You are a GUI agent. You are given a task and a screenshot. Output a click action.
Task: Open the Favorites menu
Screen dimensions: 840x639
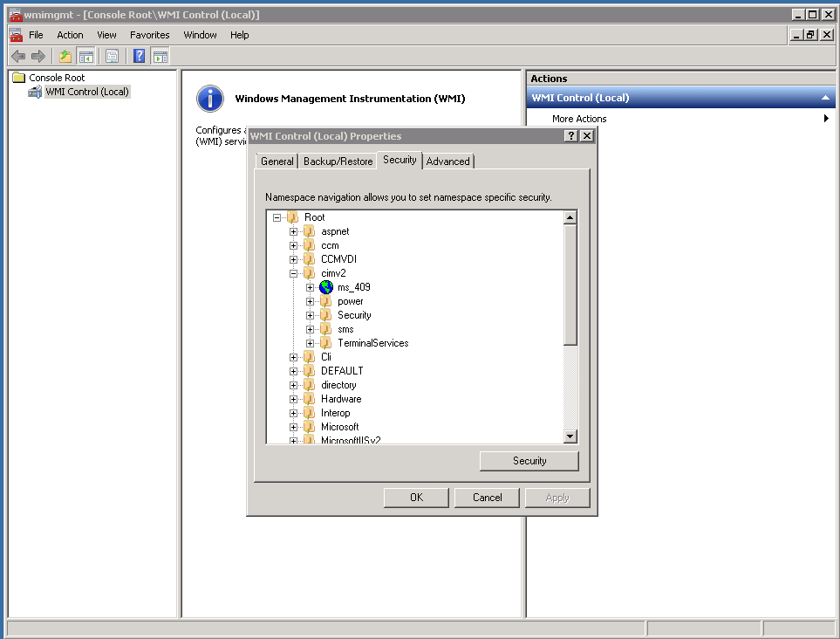pos(150,35)
